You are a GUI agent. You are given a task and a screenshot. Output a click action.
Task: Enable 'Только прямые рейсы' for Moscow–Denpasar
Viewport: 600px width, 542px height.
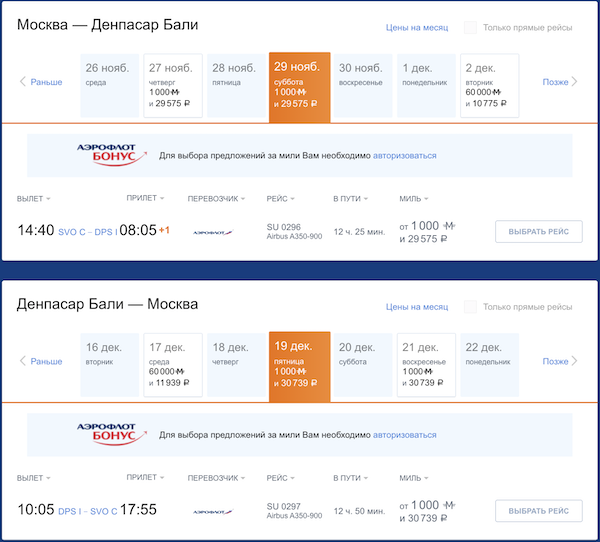coord(470,28)
